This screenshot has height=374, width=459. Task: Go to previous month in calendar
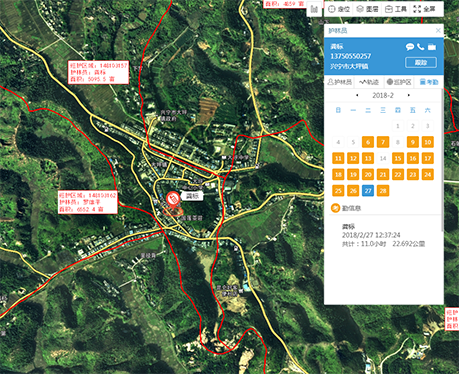pos(357,95)
